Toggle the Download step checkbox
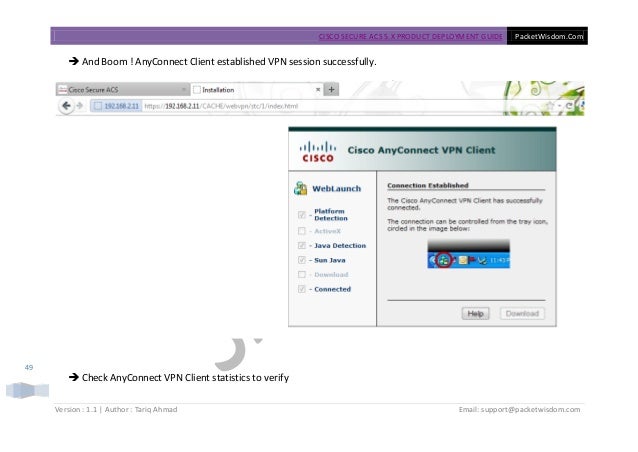638x452 pixels. (302, 275)
